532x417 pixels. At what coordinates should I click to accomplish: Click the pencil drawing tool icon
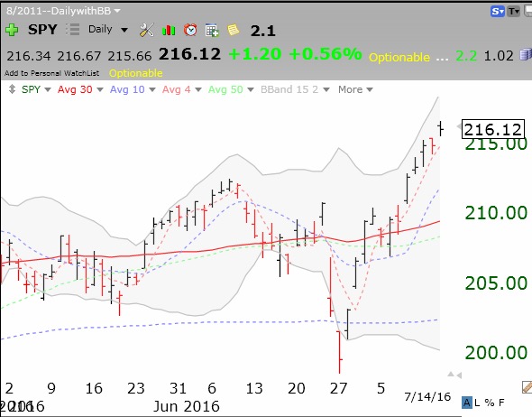[x=527, y=387]
